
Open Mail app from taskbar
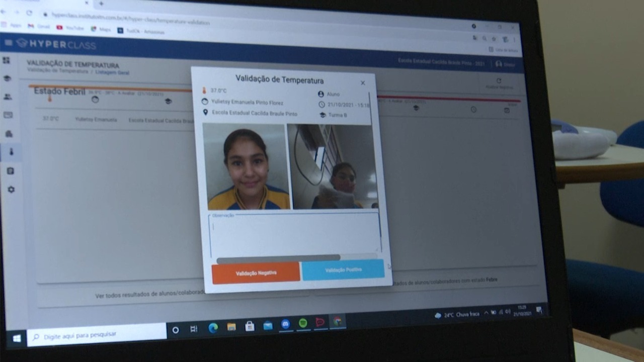[x=268, y=325]
